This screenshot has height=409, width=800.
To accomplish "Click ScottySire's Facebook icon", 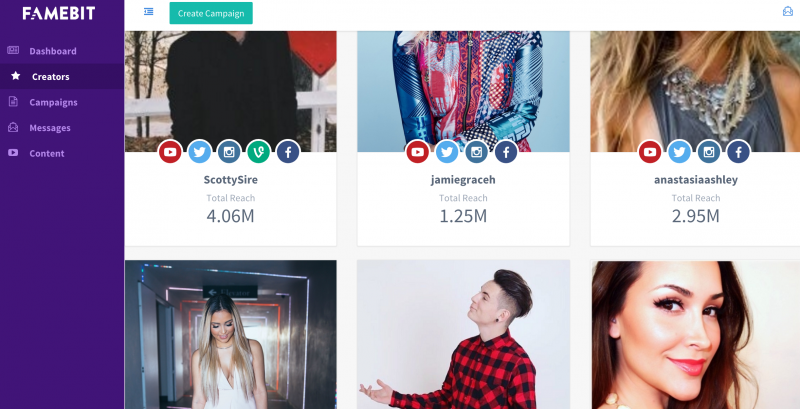I will (288, 151).
